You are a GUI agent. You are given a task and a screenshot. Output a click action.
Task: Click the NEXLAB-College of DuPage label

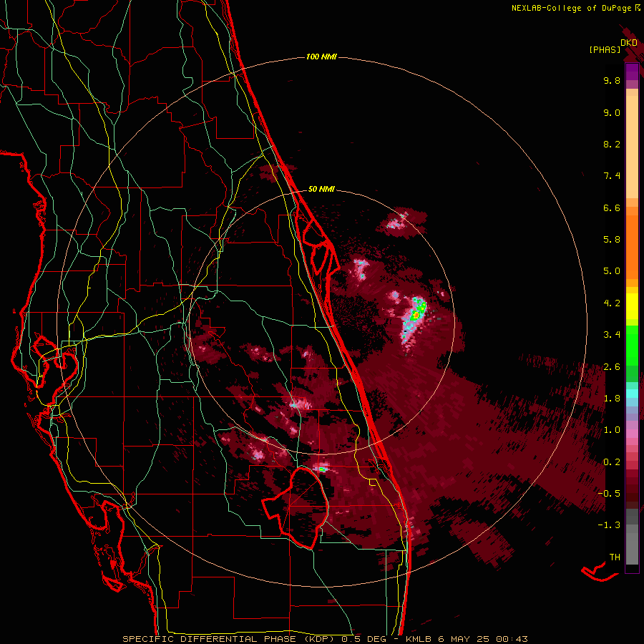click(575, 8)
